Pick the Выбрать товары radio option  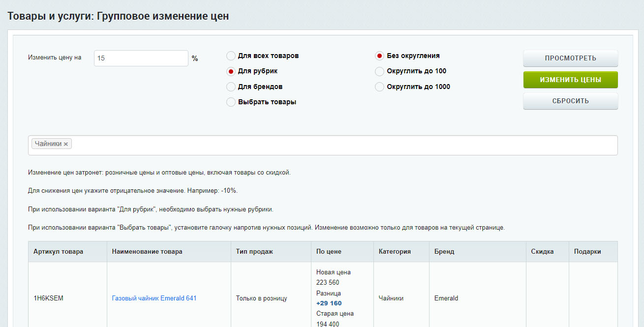[x=231, y=102]
